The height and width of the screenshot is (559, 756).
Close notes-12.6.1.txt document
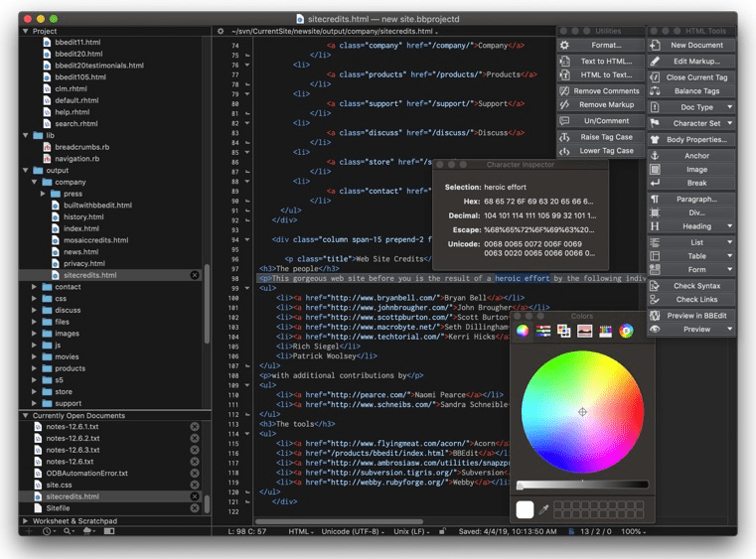pos(195,427)
